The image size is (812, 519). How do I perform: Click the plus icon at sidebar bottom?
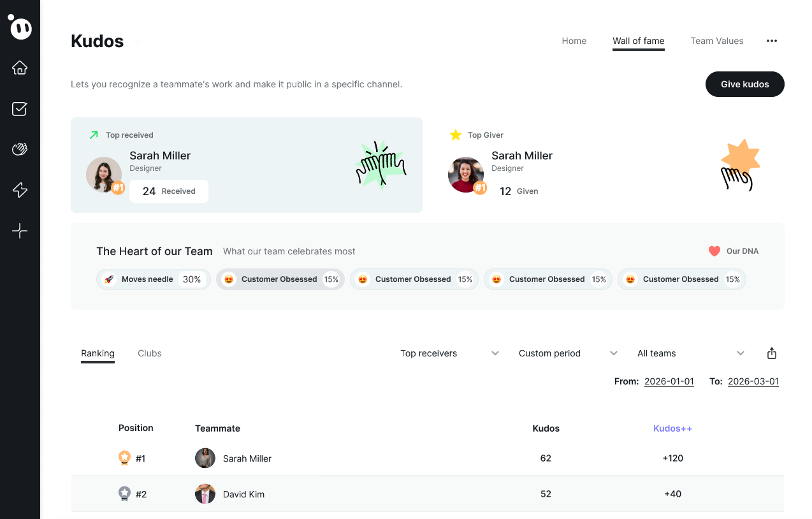20,231
